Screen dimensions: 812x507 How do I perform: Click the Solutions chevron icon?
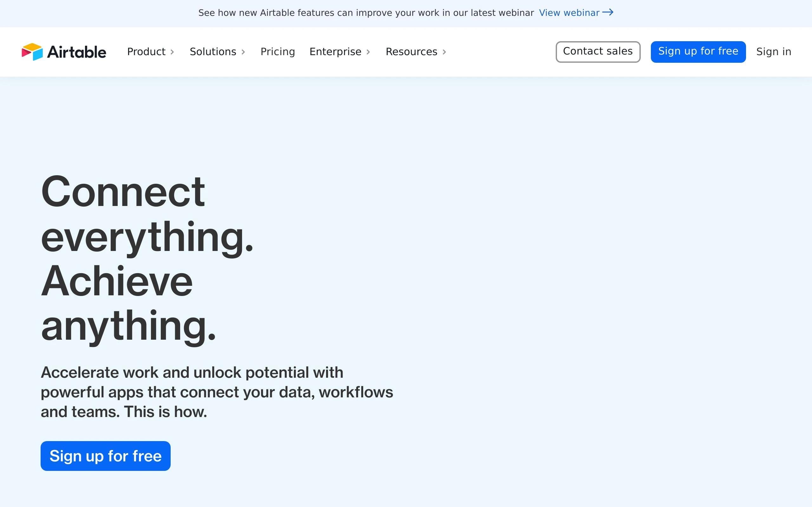(x=244, y=52)
